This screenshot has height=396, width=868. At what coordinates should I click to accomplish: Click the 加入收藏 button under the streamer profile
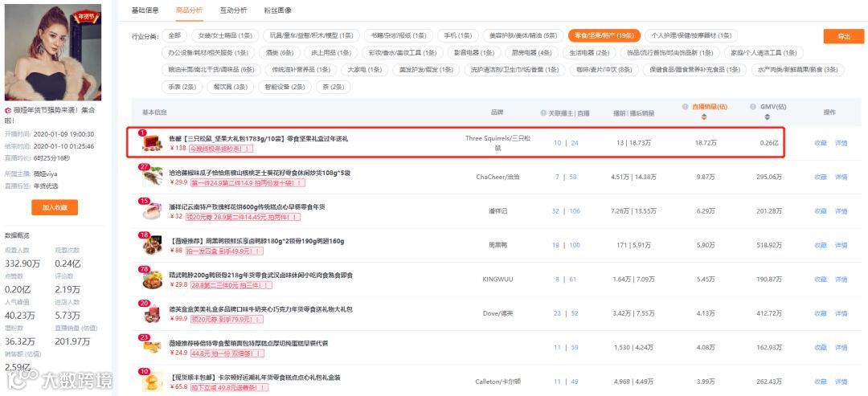tap(55, 207)
